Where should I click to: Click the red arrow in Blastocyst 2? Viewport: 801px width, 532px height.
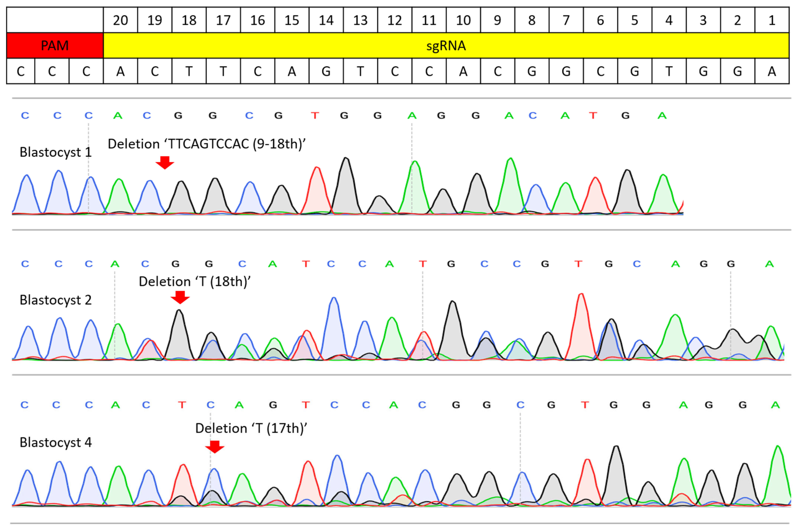pyautogui.click(x=180, y=297)
